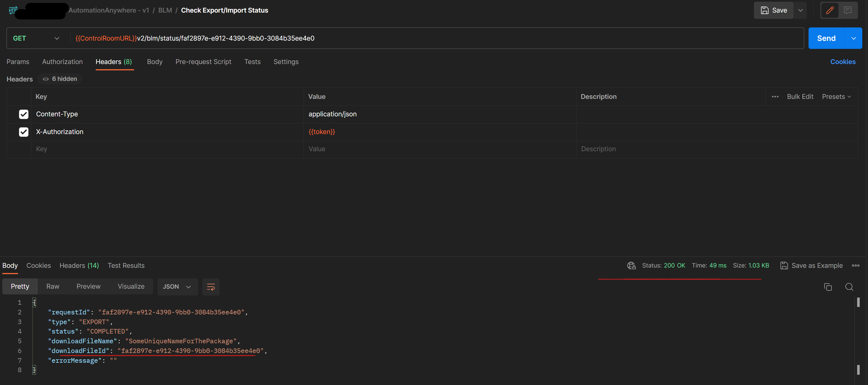Click the application/json value cell

(440, 114)
